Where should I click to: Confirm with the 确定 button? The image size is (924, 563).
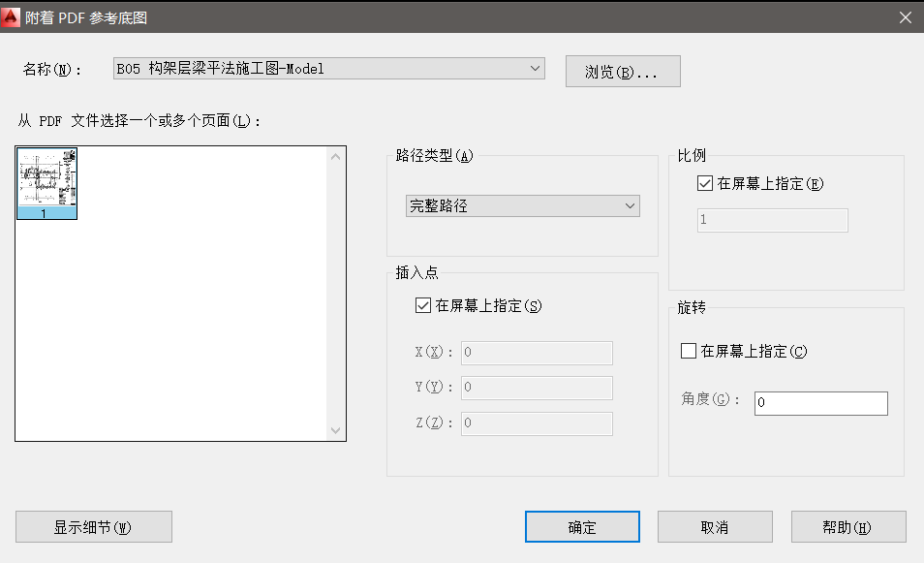pos(582,527)
